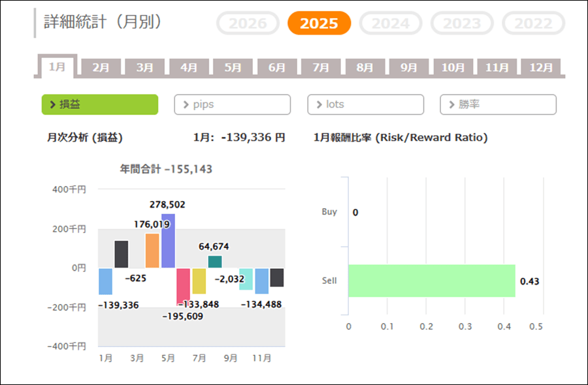Select the 8月 month tab
This screenshot has width=588, height=385.
pyautogui.click(x=365, y=67)
